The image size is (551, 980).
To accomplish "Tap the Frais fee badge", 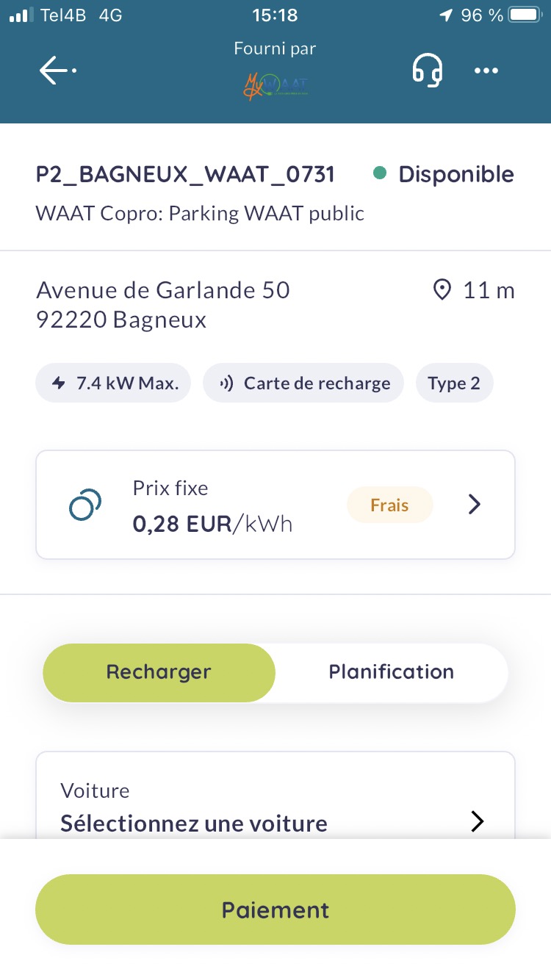I will (x=389, y=505).
